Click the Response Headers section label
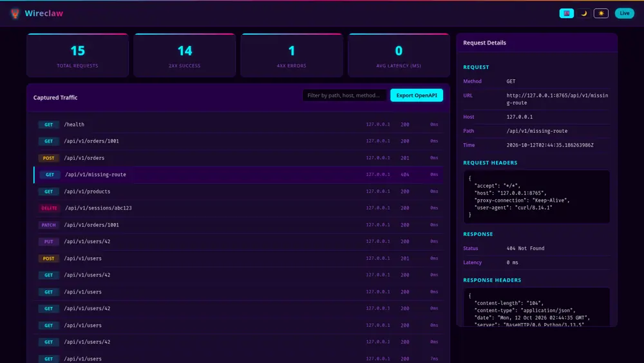 pos(493,280)
